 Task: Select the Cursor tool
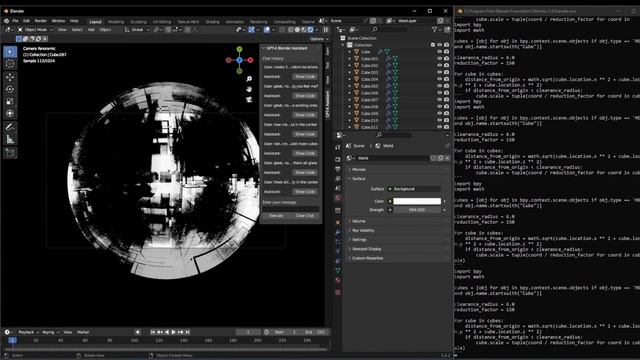pos(10,64)
